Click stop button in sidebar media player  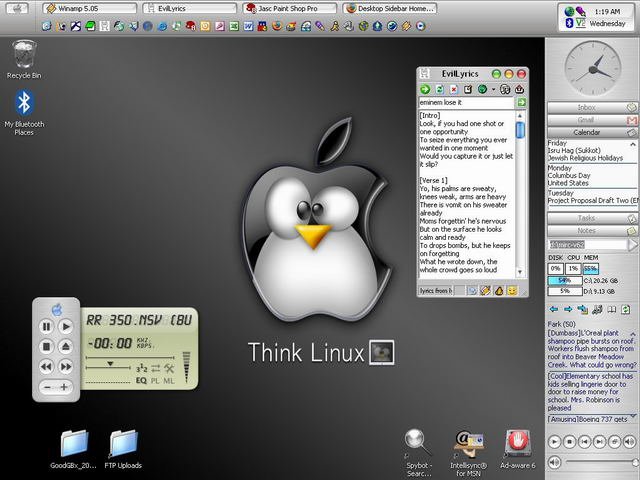[x=569, y=442]
